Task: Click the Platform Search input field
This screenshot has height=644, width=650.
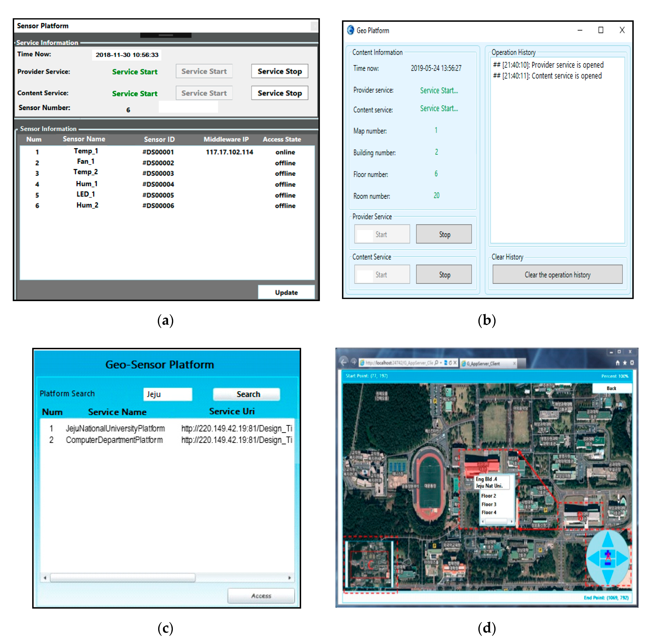Action: [x=168, y=394]
